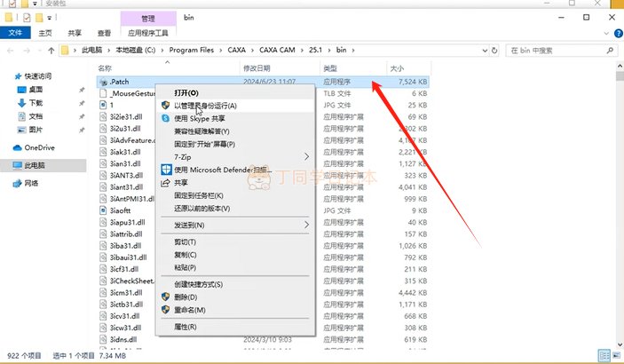
Task: Go up one folder level
Action: coord(51,51)
